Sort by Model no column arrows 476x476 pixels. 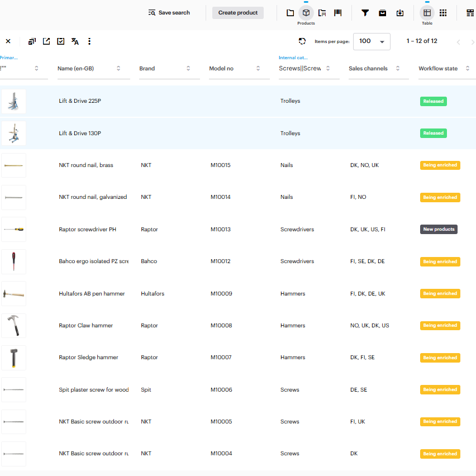point(258,69)
